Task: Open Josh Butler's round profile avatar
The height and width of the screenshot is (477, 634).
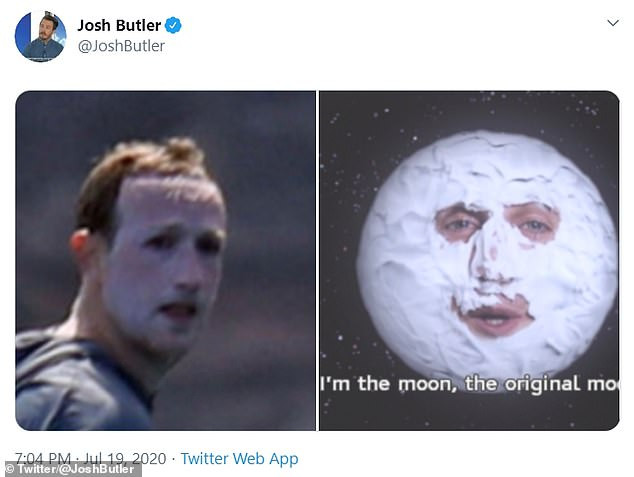Action: click(x=40, y=36)
